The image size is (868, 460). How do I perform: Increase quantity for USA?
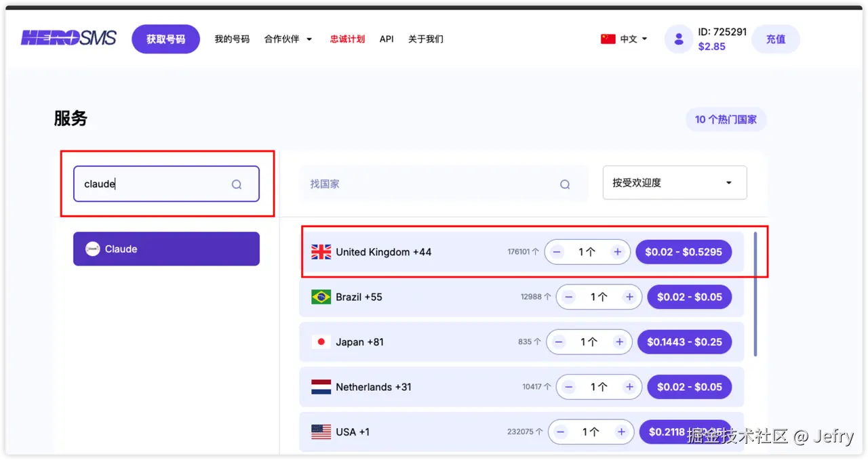621,432
